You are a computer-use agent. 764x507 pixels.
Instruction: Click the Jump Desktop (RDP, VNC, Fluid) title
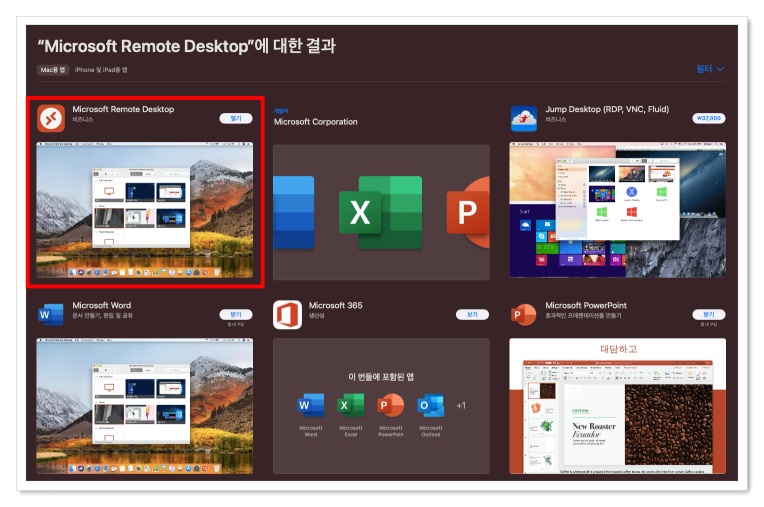click(607, 109)
